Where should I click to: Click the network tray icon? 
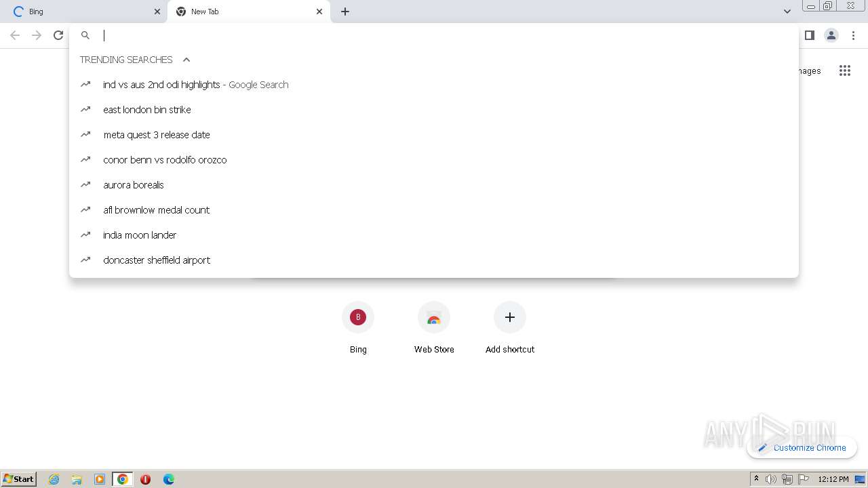[787, 479]
